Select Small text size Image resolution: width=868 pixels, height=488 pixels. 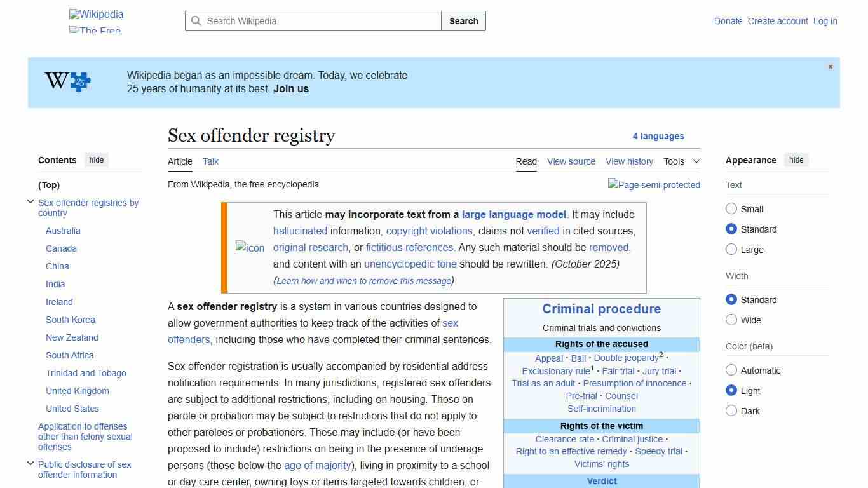coord(731,208)
